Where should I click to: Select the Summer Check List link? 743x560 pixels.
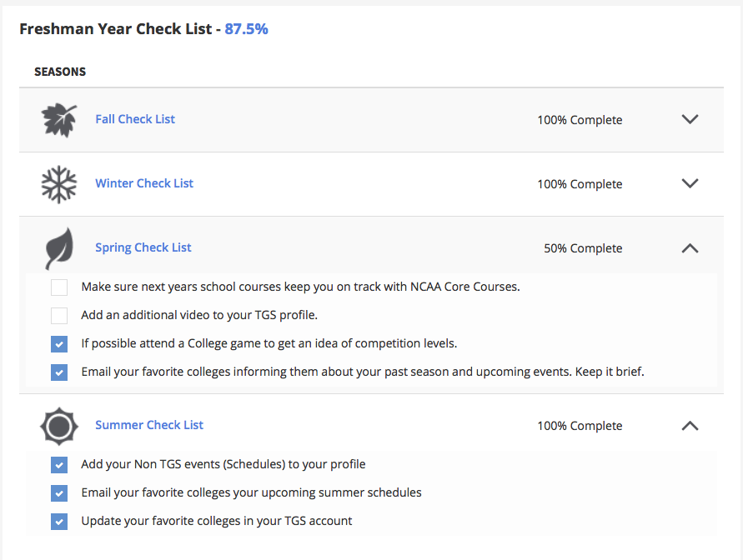[149, 425]
